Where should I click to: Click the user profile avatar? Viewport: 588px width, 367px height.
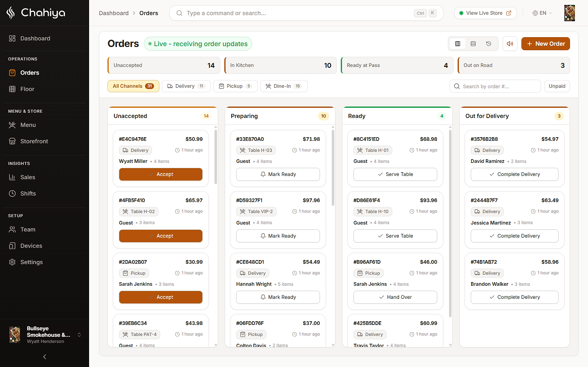570,13
